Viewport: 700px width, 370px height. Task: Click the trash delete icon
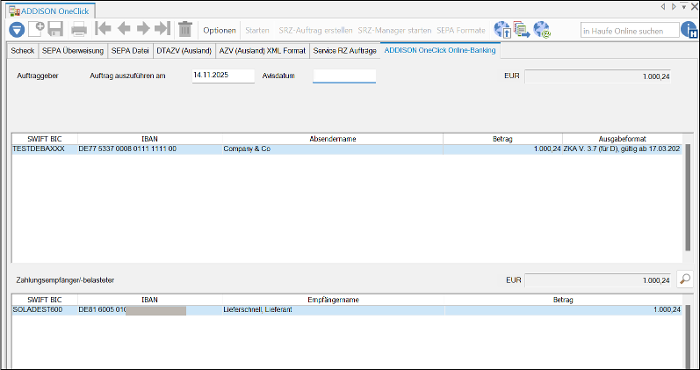coord(185,29)
